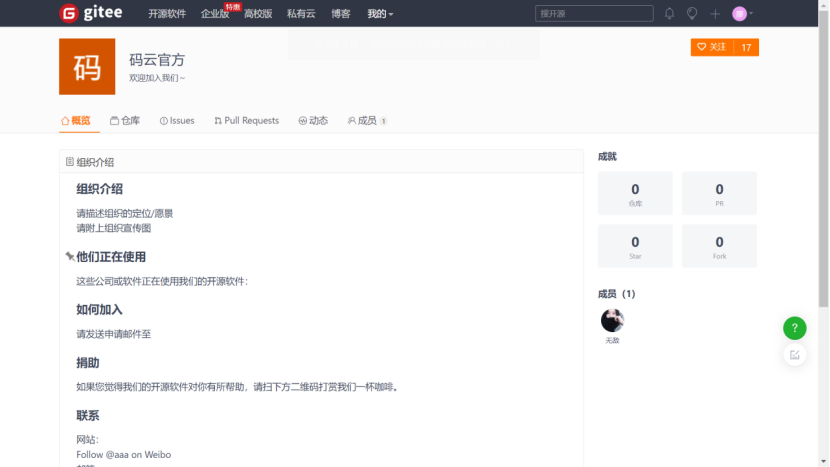Click the anchor link icon beside 他们正在使用
This screenshot has height=467, width=830.
[69, 257]
